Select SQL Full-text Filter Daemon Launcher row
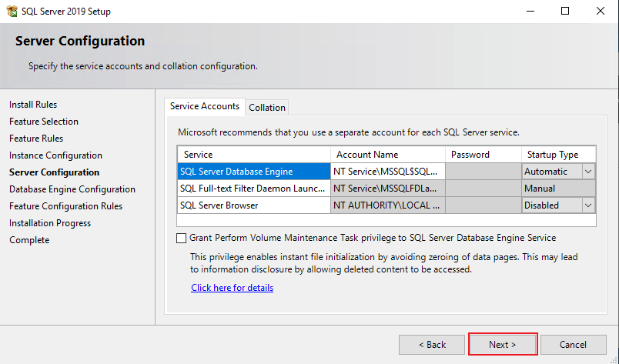619x364 pixels. [253, 189]
